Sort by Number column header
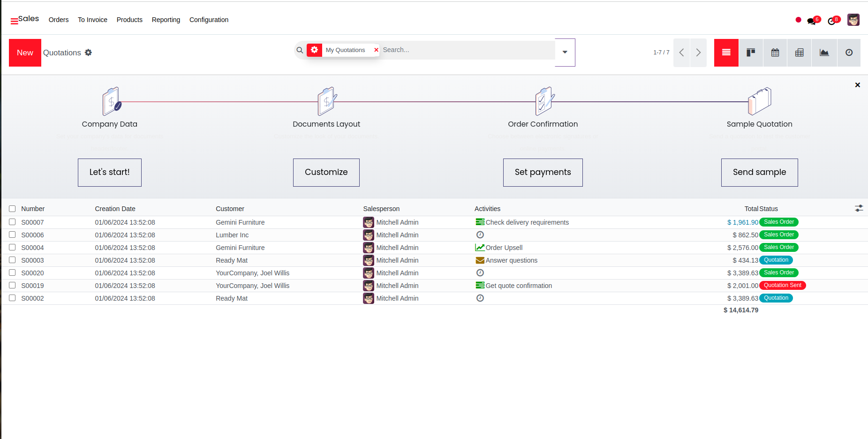Image resolution: width=868 pixels, height=439 pixels. point(33,209)
